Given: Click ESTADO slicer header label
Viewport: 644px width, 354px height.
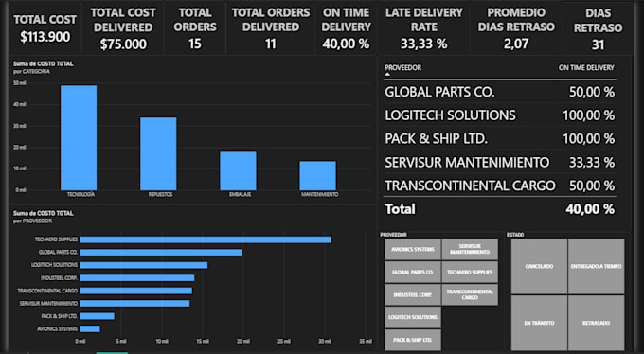Looking at the screenshot, I should click(515, 235).
